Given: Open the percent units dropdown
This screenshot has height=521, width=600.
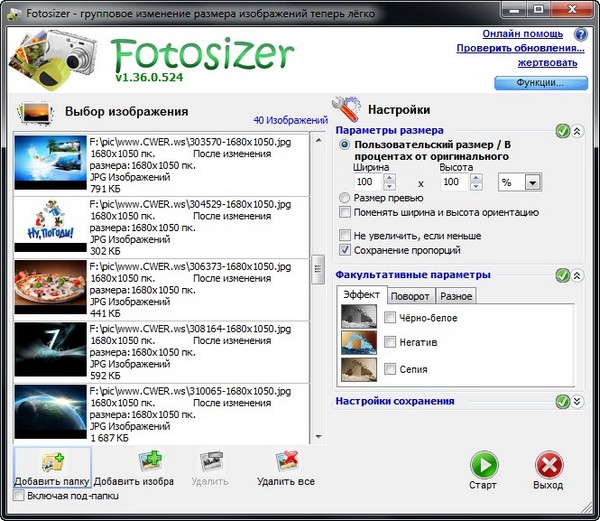Looking at the screenshot, I should click(x=532, y=182).
